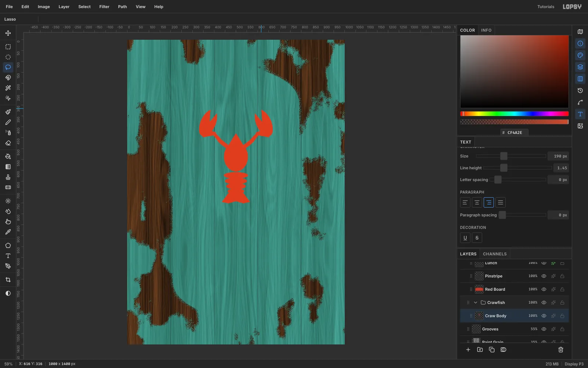Select the Smudge hand tool
Screen dimensions: 588x368
click(8, 222)
